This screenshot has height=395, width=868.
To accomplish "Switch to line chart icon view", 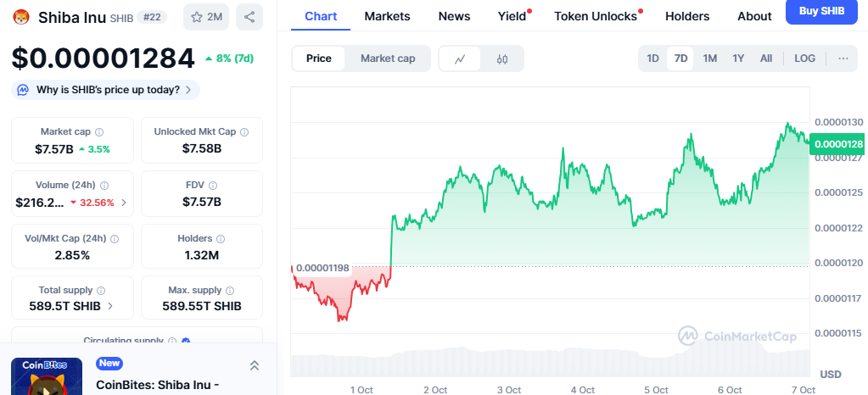I will click(460, 58).
